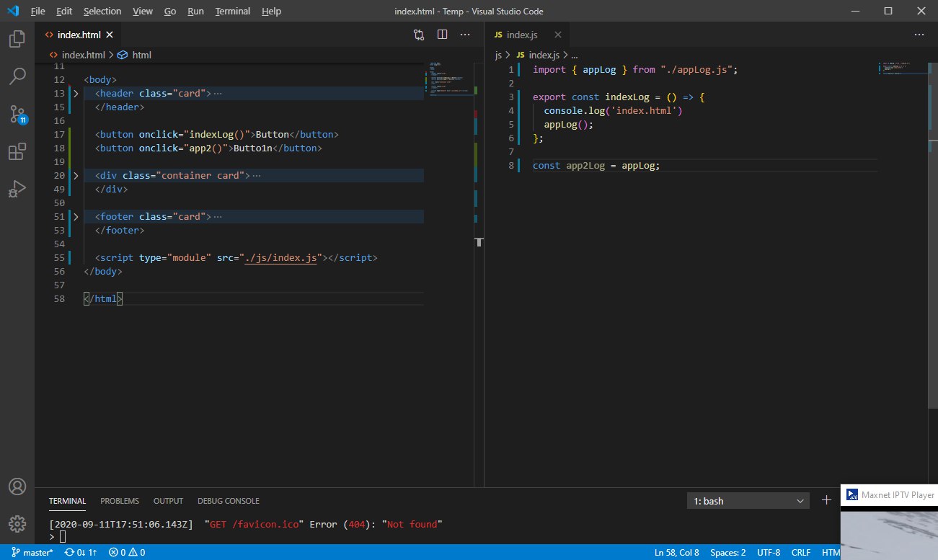Follow the ./js/index.js script src link

coord(281,257)
